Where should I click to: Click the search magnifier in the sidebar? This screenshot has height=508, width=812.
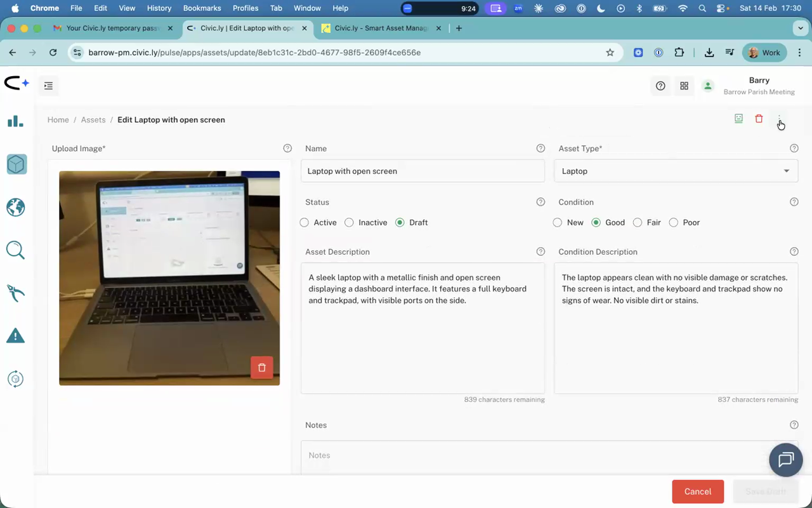click(x=15, y=250)
